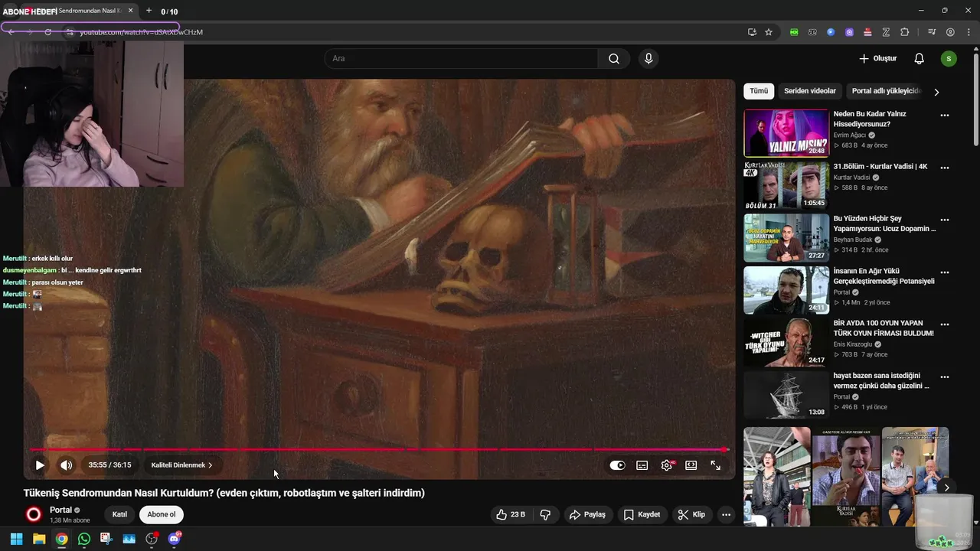The image size is (980, 551).
Task: Click Windows Start button
Action: [x=16, y=539]
